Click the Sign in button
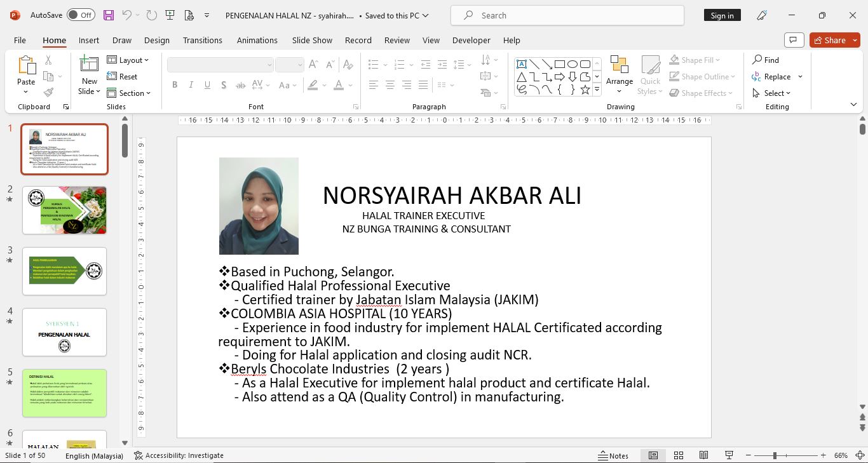Screen dimensions: 868x463 pyautogui.click(x=722, y=15)
